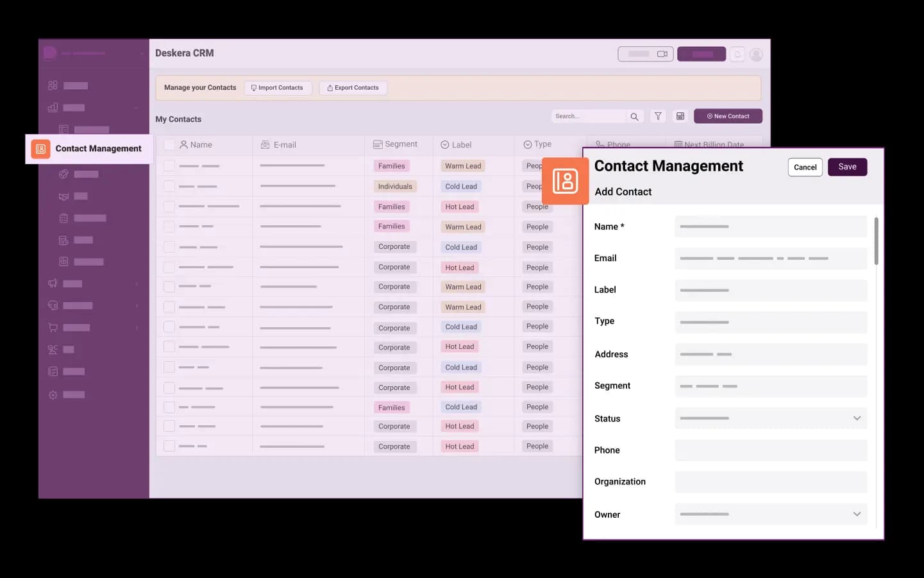Click the shopping cart icon in sidebar
Viewport: 924px width, 578px height.
(53, 328)
